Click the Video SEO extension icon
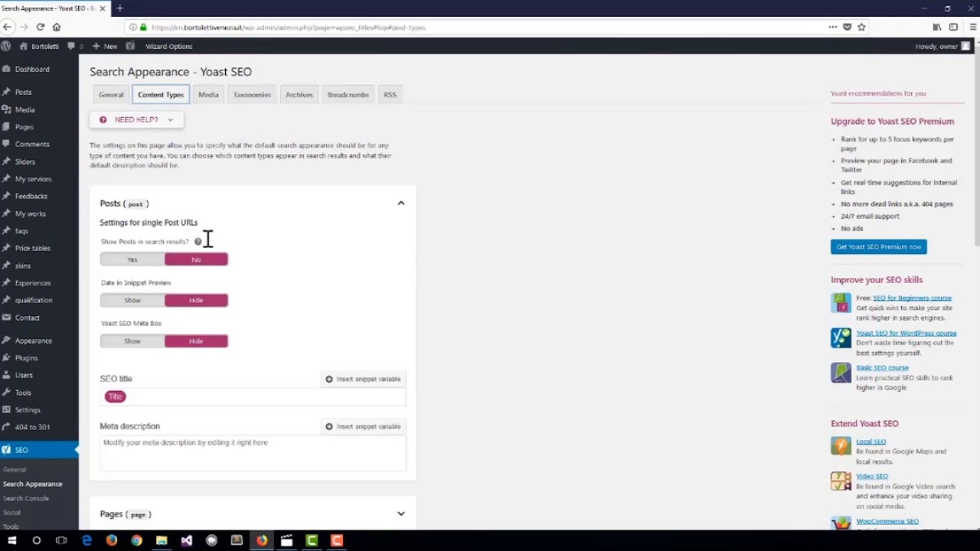Image resolution: width=980 pixels, height=551 pixels. (841, 481)
